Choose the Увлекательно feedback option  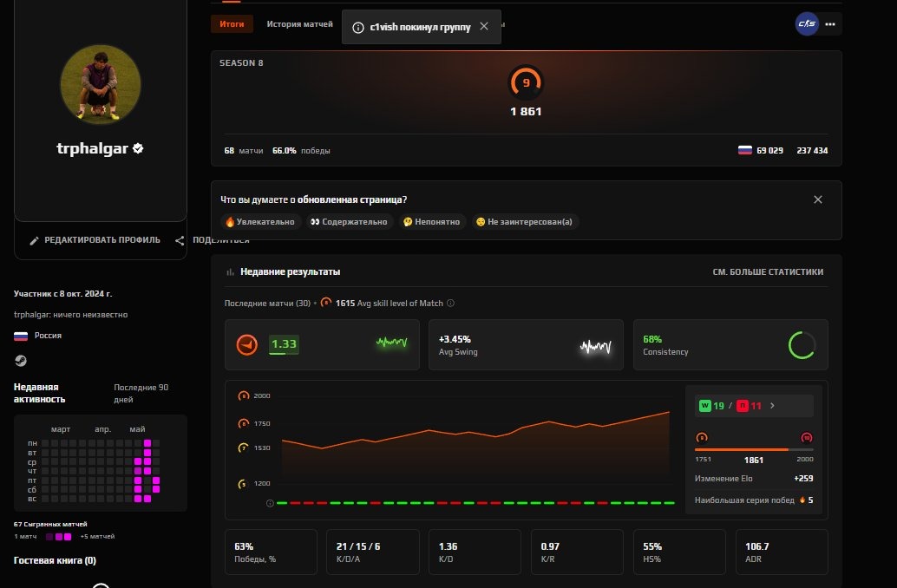click(x=260, y=222)
